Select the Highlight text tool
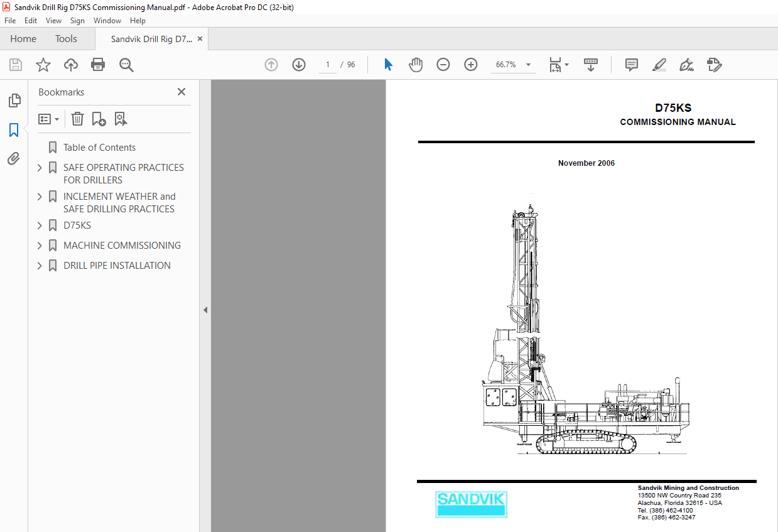778x532 pixels. tap(659, 65)
